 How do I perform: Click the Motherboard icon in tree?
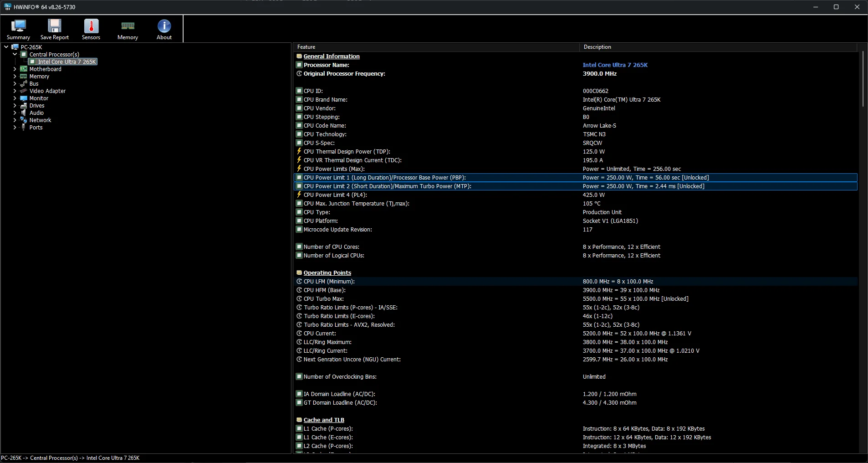coord(24,69)
